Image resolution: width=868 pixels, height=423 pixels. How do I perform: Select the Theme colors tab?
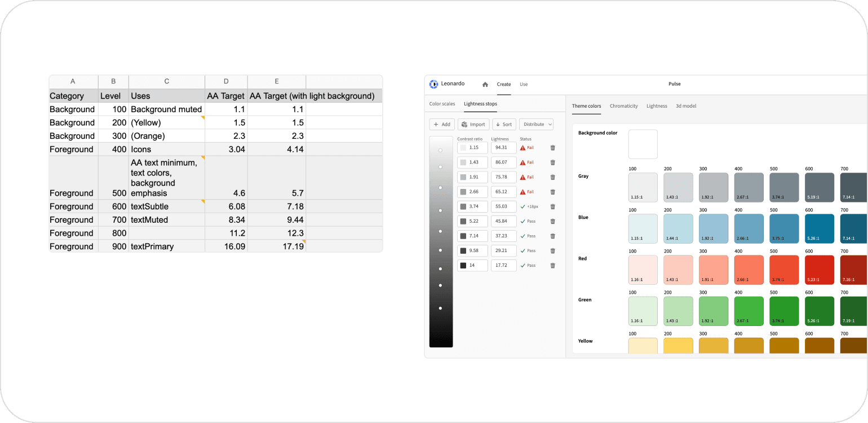[x=586, y=106]
